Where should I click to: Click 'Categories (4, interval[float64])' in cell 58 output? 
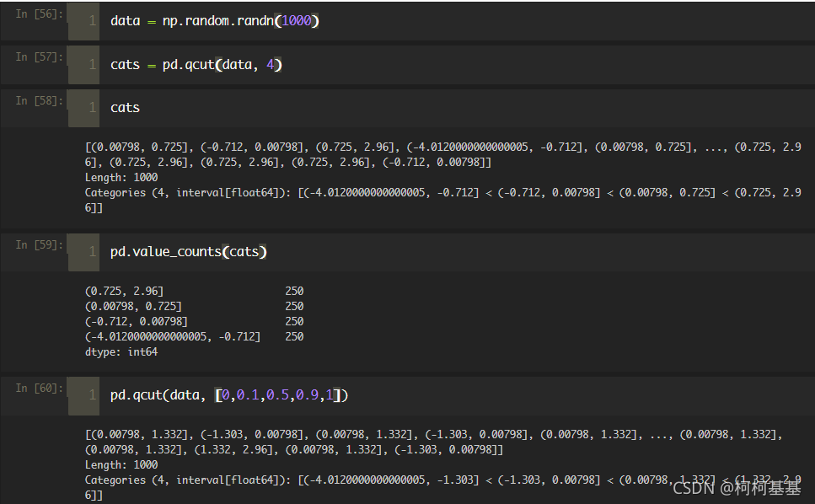click(187, 193)
